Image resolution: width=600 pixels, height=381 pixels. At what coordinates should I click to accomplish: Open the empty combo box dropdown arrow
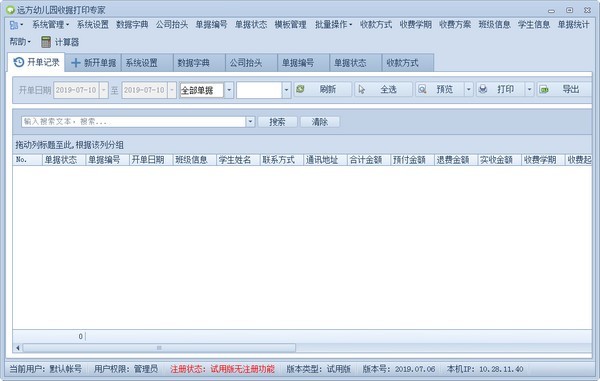(286, 90)
